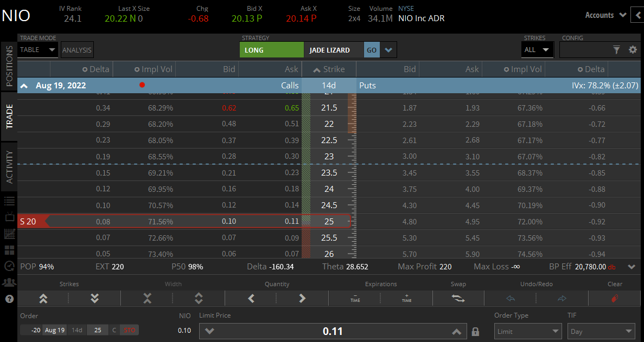The image size is (644, 342).
Task: Swap order direction with swap arrows
Action: [x=458, y=298]
